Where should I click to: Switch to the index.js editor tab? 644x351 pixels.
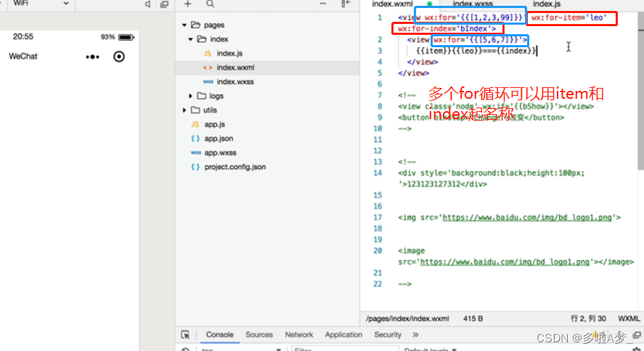tap(546, 4)
